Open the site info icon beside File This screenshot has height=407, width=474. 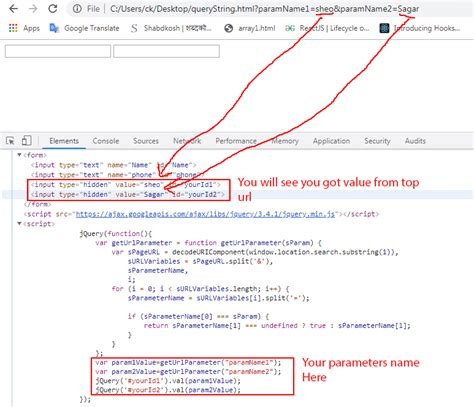pyautogui.click(x=77, y=9)
